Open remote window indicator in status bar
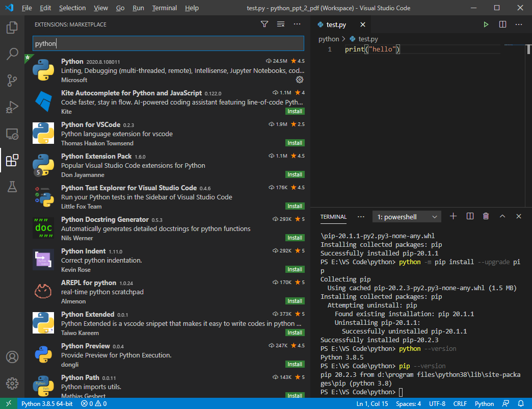Image resolution: width=532 pixels, height=409 pixels. tap(9, 403)
